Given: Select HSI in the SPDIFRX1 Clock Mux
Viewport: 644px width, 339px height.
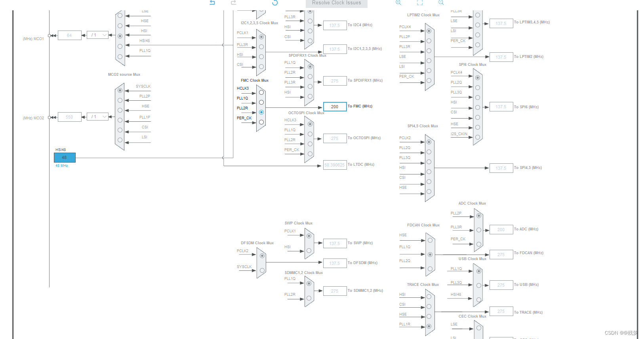Looking at the screenshot, I should click(x=310, y=96).
